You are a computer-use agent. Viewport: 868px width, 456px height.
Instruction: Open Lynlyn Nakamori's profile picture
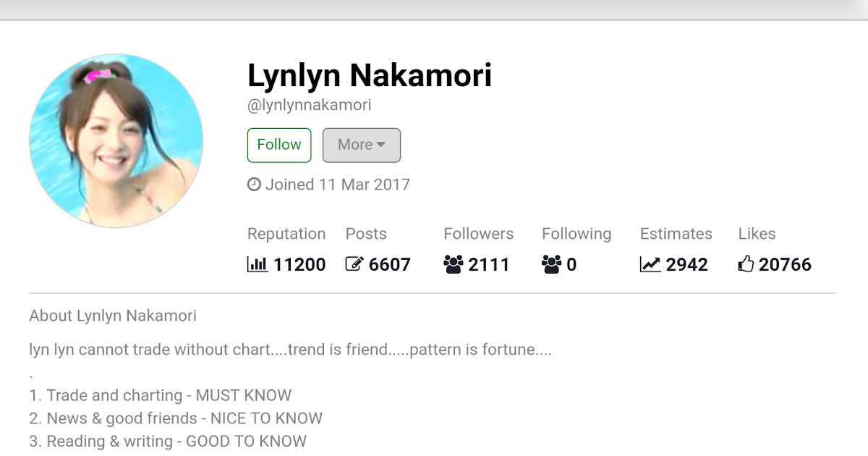[116, 140]
